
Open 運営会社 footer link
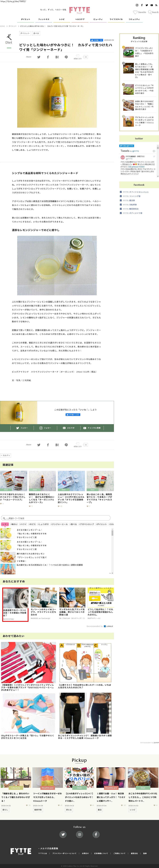tap(134, 853)
